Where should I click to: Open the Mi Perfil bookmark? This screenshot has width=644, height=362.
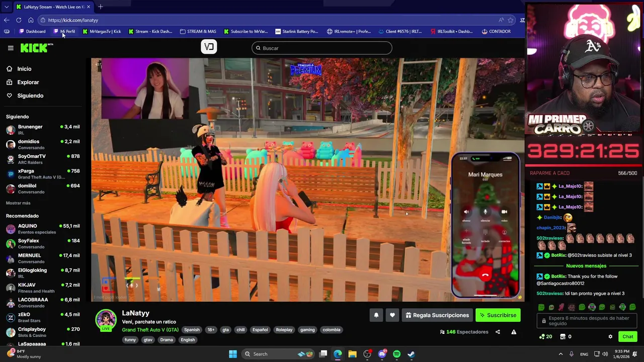[64, 31]
